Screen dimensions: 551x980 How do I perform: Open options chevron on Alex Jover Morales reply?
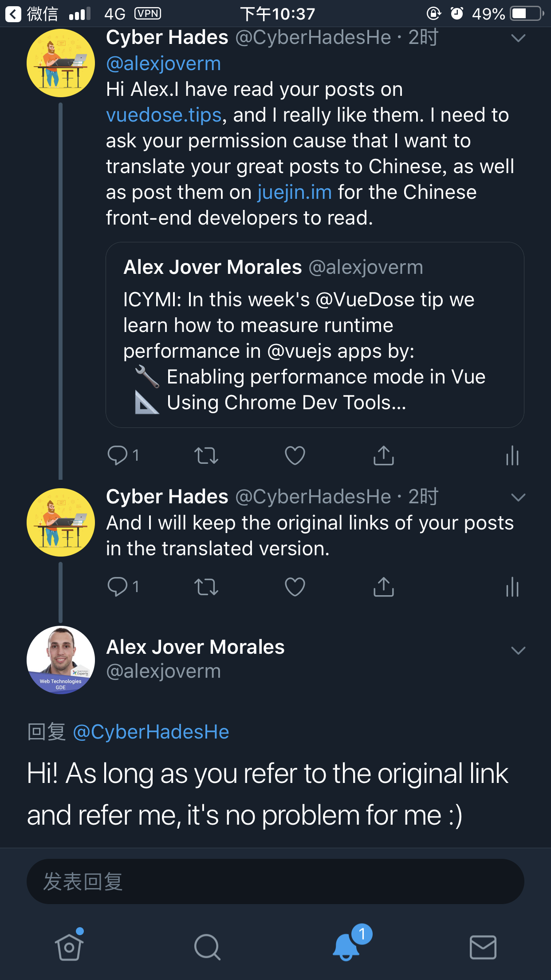(518, 651)
